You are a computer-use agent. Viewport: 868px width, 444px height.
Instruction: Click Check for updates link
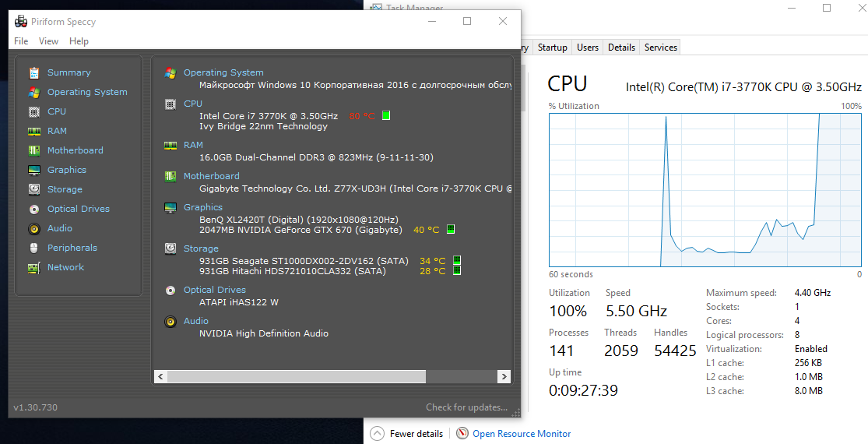pyautogui.click(x=466, y=407)
